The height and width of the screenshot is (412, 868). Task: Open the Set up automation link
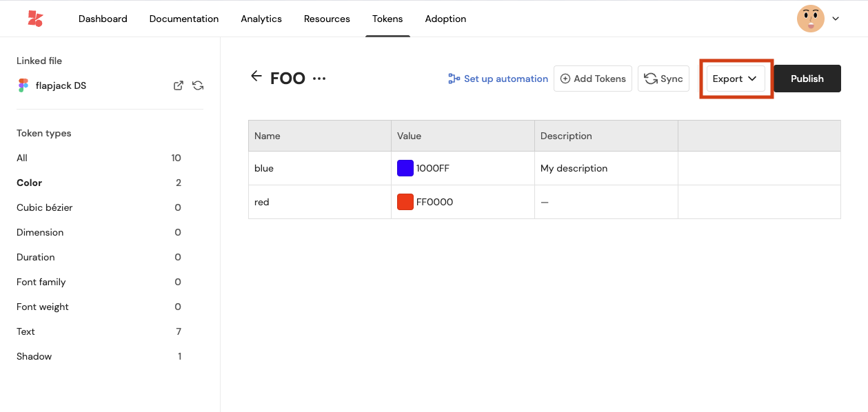tap(498, 79)
